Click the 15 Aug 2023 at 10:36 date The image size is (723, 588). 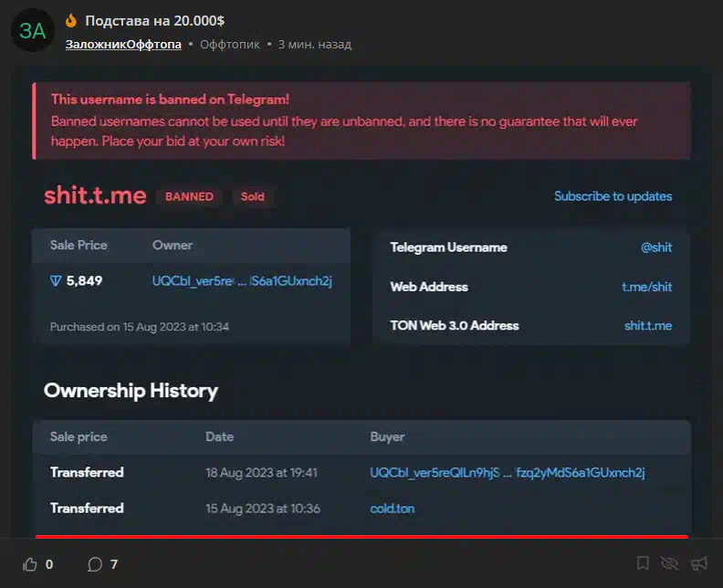pyautogui.click(x=263, y=509)
